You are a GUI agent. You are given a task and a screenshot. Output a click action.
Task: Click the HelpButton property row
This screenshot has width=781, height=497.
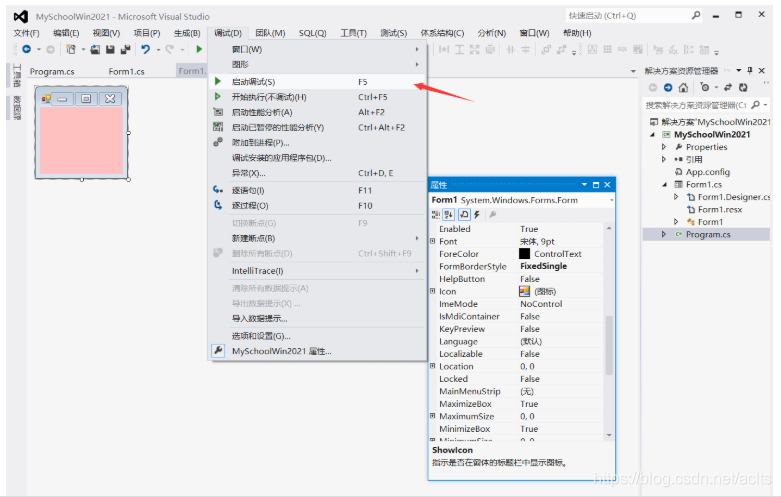click(517, 279)
